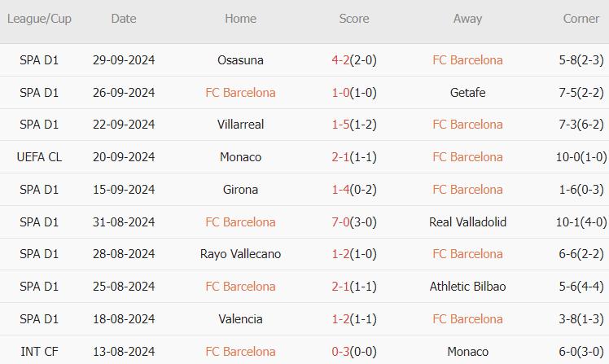Click the 29-09-2024 match date

[x=124, y=60]
